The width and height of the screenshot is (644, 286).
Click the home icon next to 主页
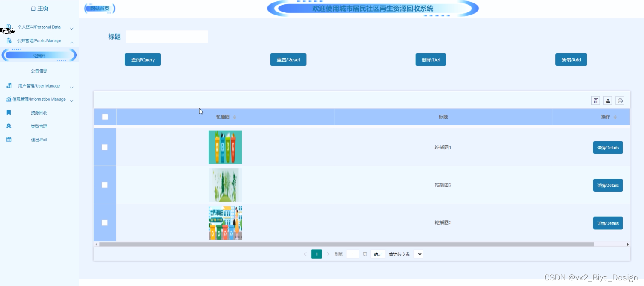tap(34, 9)
